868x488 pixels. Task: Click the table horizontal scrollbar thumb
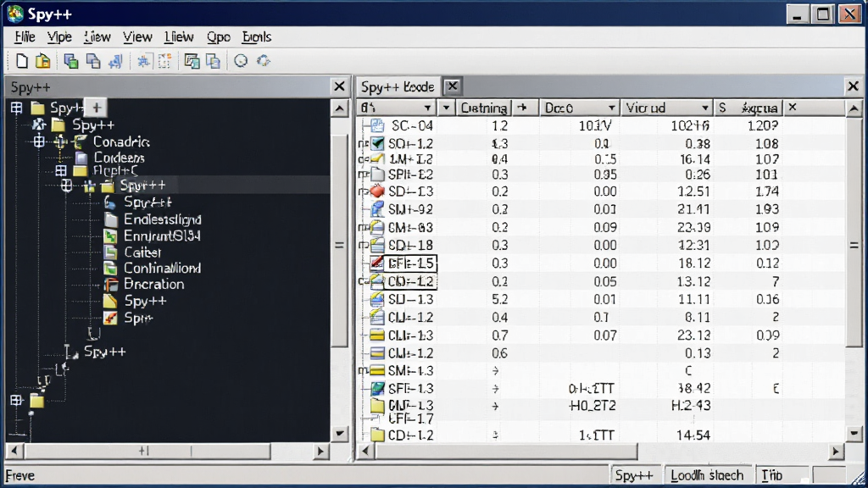point(507,452)
